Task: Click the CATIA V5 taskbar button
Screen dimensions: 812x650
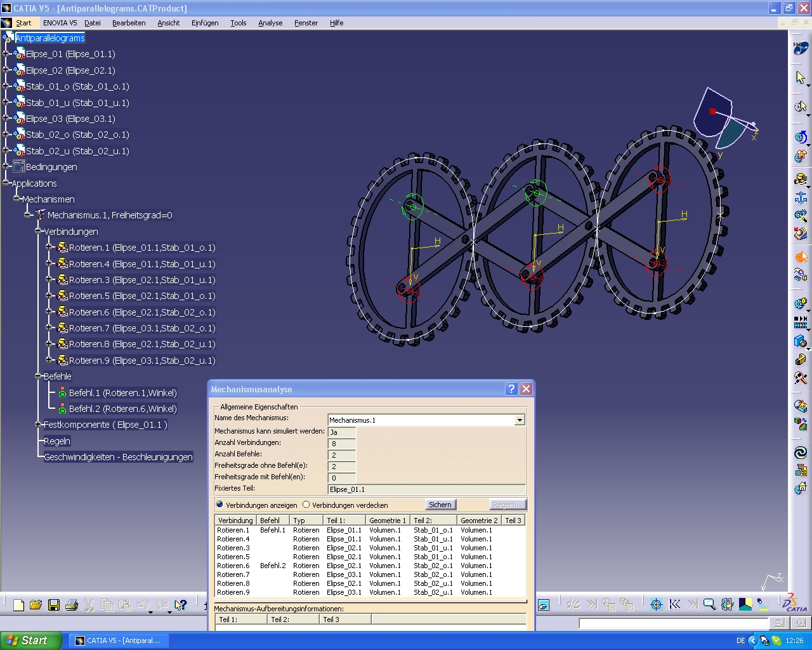Action: [119, 640]
